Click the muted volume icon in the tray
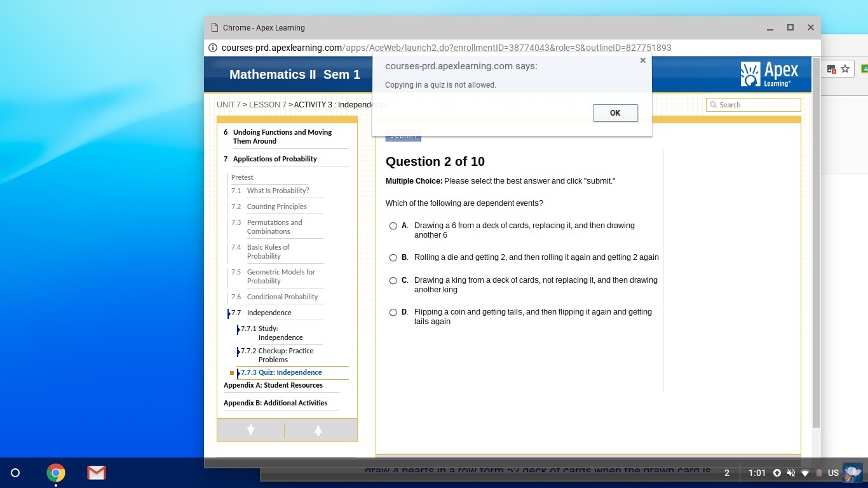This screenshot has width=868, height=488. coord(791,473)
